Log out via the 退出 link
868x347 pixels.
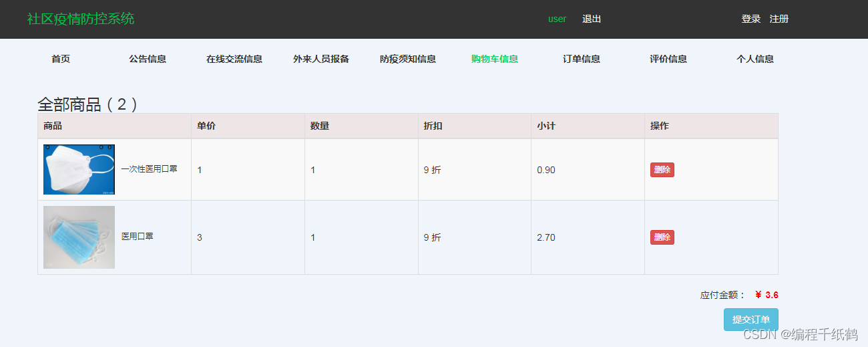click(592, 19)
